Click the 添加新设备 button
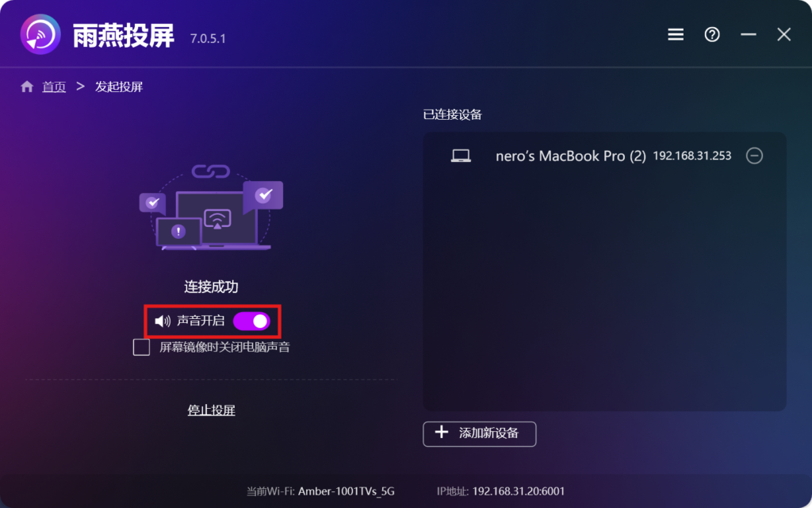This screenshot has width=812, height=508. pyautogui.click(x=480, y=434)
